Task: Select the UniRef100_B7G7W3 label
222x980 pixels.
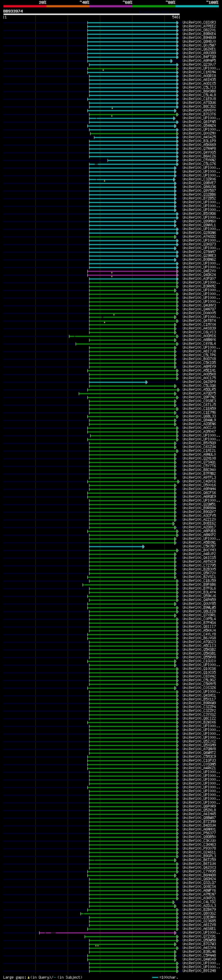Action: (x=199, y=944)
